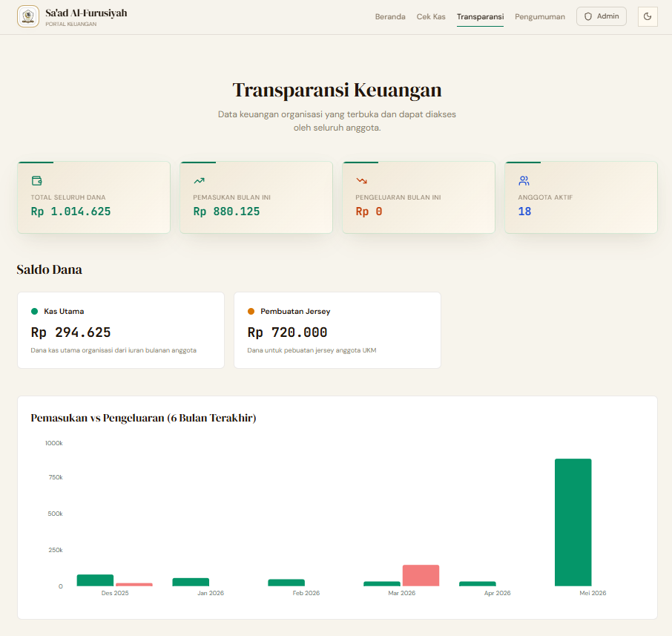The image size is (672, 636).
Task: Click the shield icon in Admin button
Action: (x=588, y=16)
